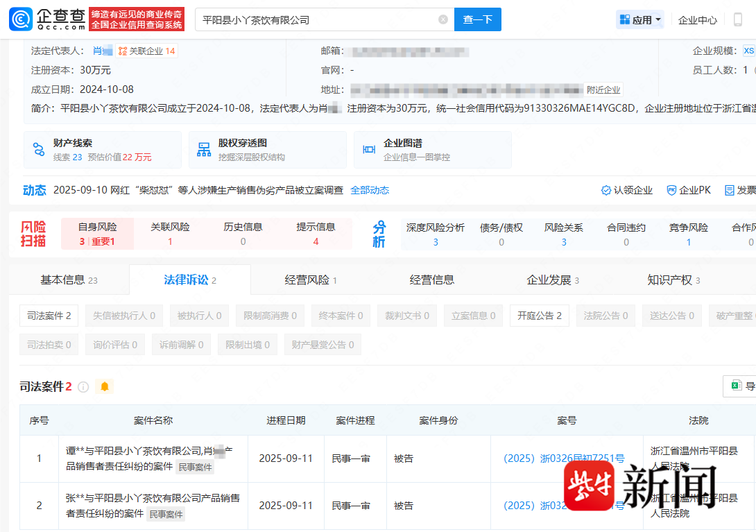
Task: Click the 发票 document icon
Action: point(730,191)
